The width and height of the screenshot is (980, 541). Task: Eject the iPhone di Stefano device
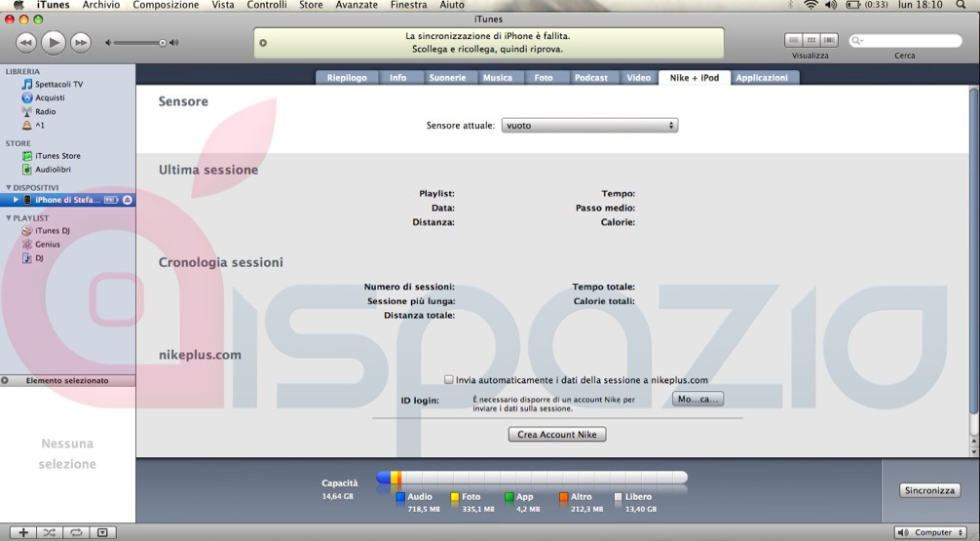pos(128,200)
